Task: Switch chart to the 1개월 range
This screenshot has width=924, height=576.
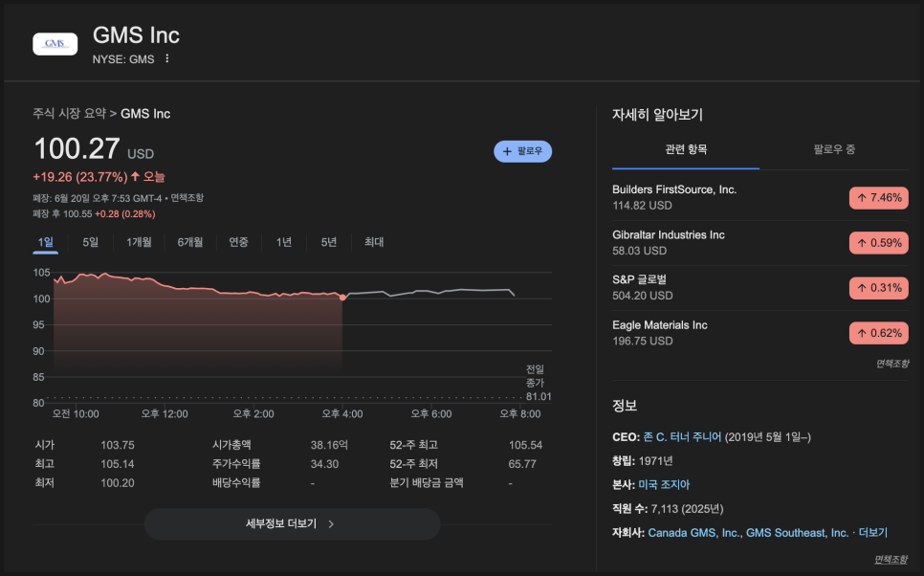Action: [x=139, y=242]
